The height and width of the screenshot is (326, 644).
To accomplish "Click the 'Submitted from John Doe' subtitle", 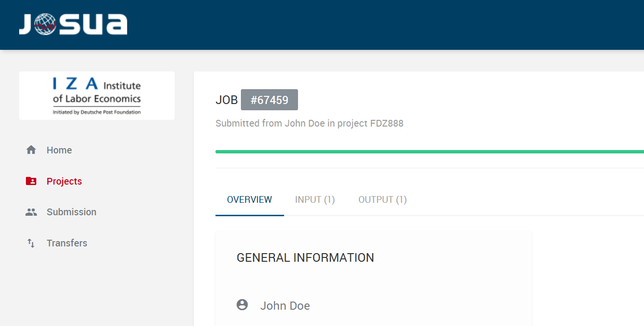I will click(x=310, y=123).
